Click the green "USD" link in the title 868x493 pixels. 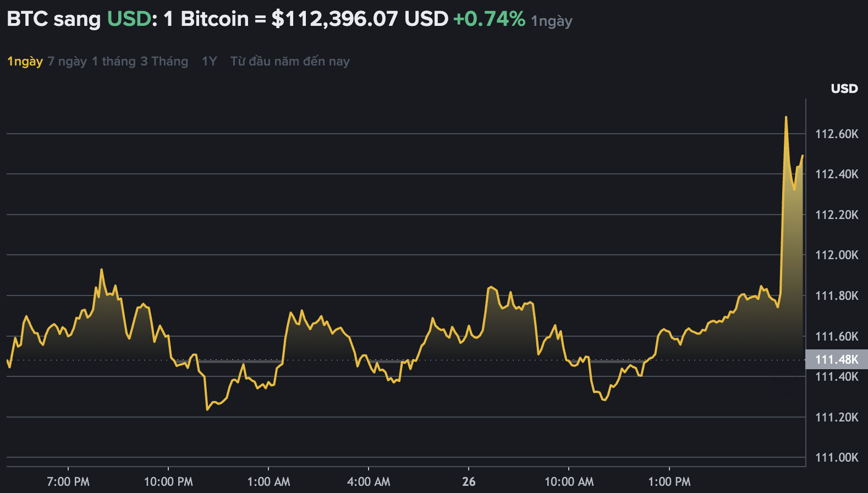point(129,19)
